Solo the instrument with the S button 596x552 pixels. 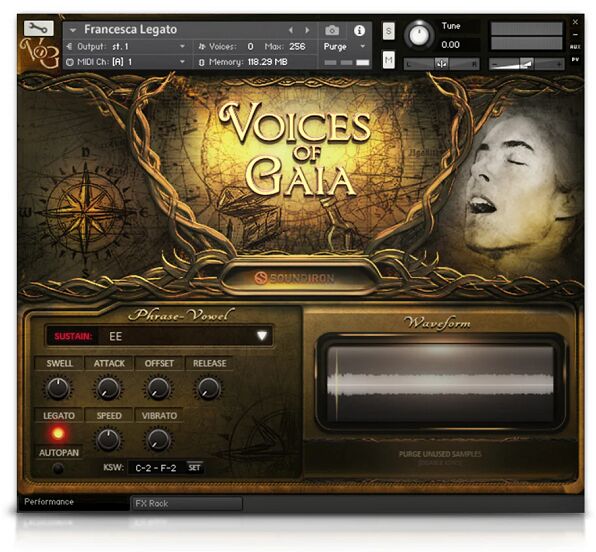388,31
